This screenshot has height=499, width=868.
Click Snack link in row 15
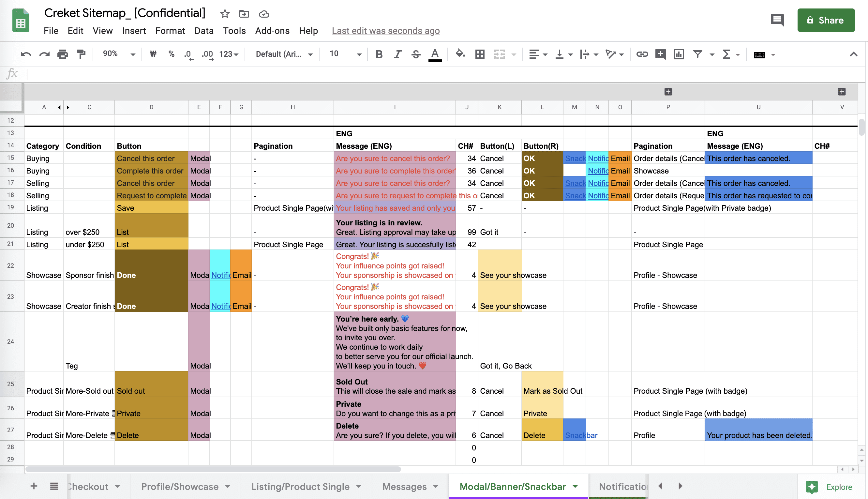(x=575, y=158)
